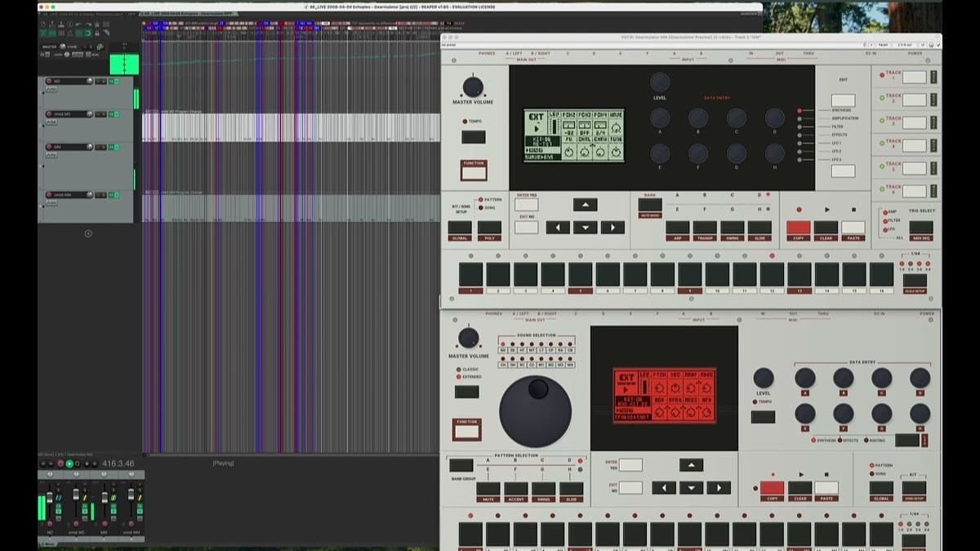Click the MIDI SEQ button
The height and width of the screenshot is (551, 980).
point(921,228)
